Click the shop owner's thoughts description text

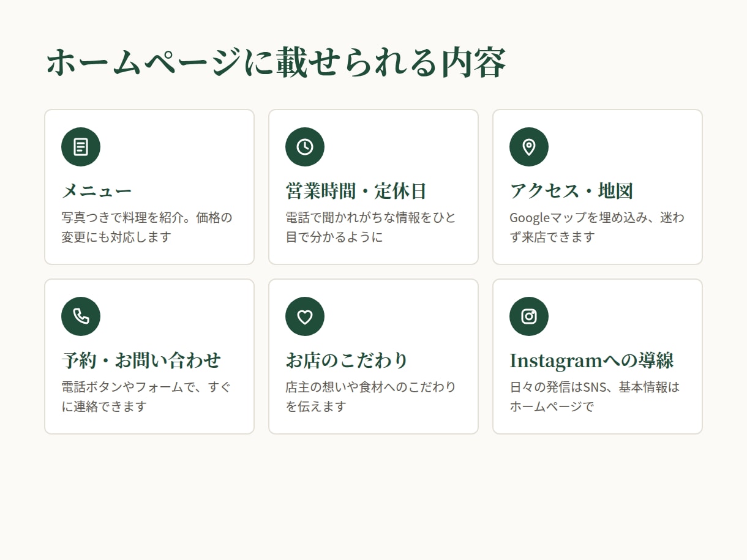(x=371, y=397)
